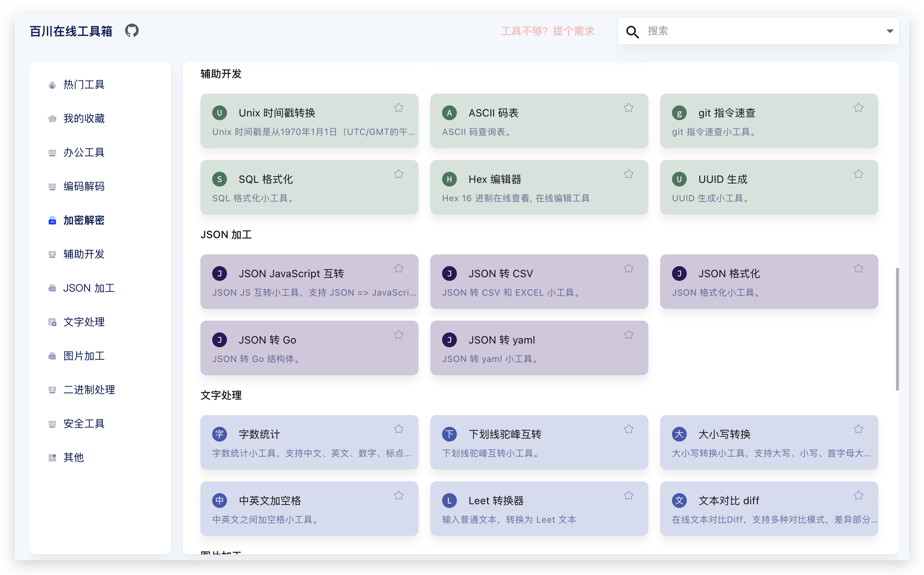
Task: Click inside the 搜索 input field
Action: tap(722, 32)
